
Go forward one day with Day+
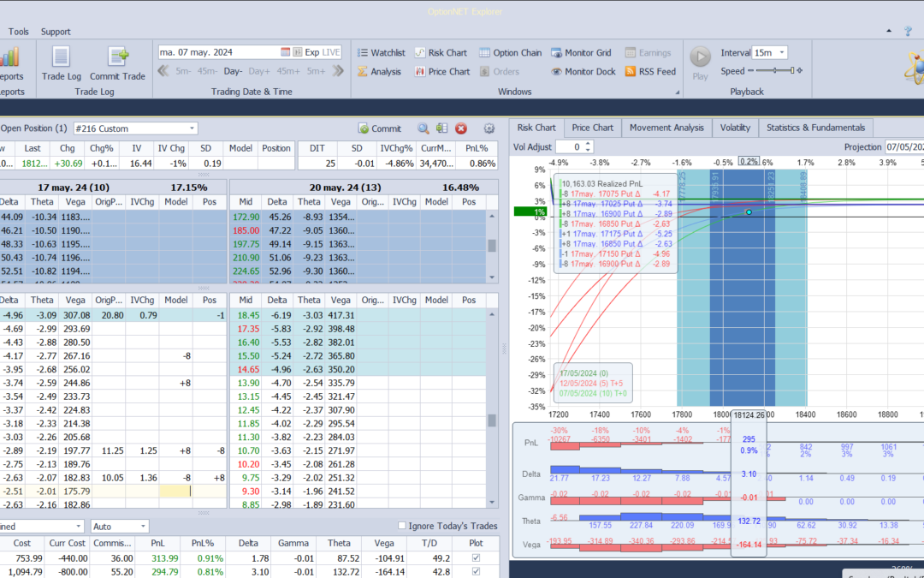(259, 71)
